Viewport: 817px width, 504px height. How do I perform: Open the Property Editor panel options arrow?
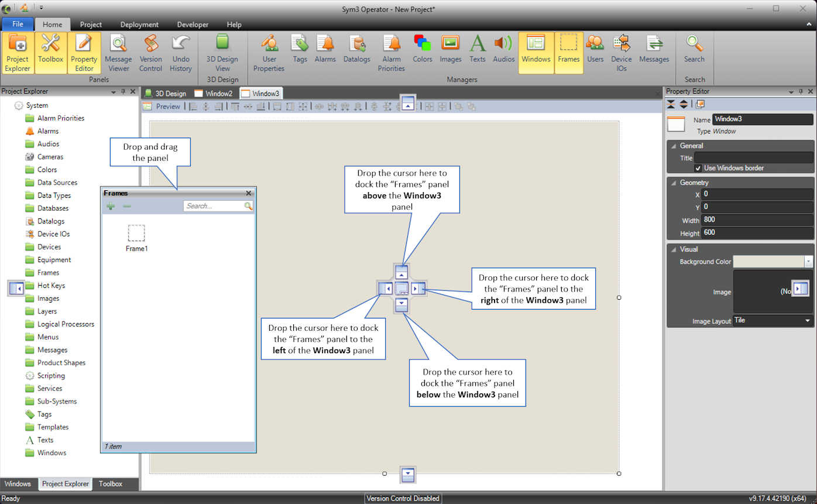[x=791, y=92]
